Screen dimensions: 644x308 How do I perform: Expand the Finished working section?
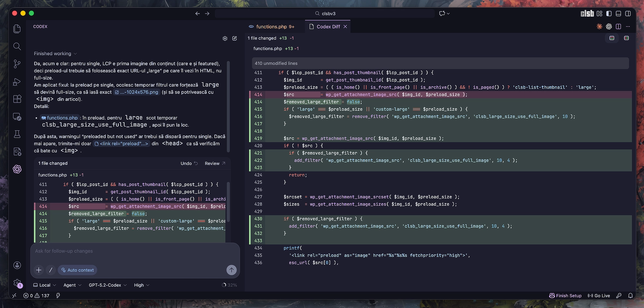pos(55,53)
